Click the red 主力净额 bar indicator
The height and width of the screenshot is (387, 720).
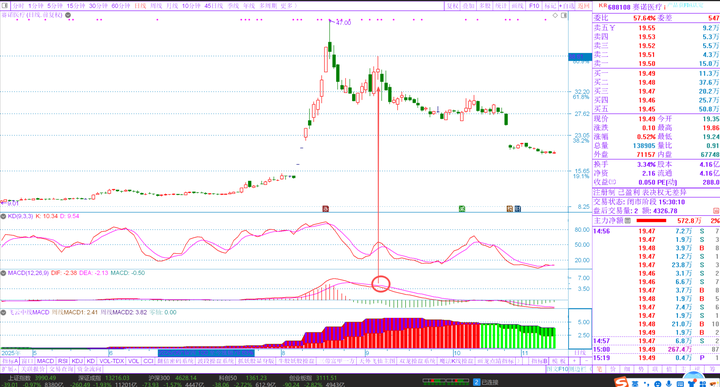(652, 221)
